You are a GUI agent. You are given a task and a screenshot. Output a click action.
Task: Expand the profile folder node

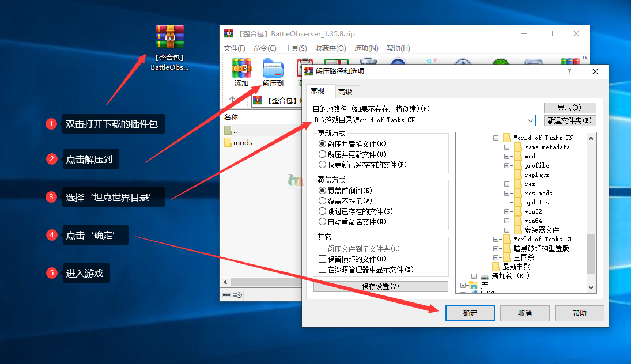point(507,166)
